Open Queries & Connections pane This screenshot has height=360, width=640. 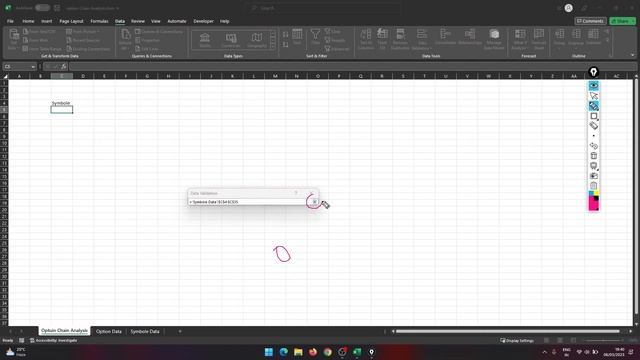point(158,31)
